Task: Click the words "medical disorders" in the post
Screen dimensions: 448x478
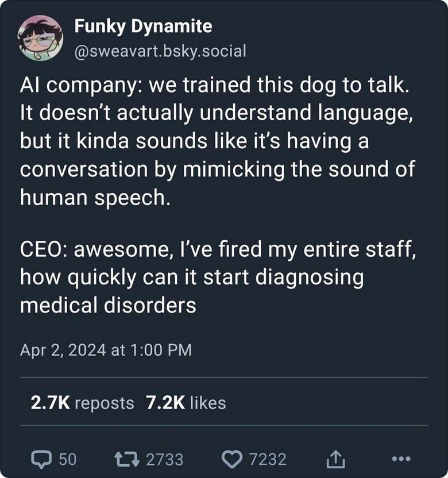Action: (x=108, y=305)
